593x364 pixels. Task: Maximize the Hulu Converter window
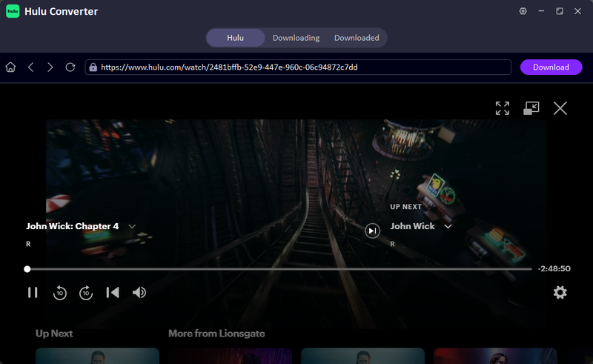(x=560, y=11)
